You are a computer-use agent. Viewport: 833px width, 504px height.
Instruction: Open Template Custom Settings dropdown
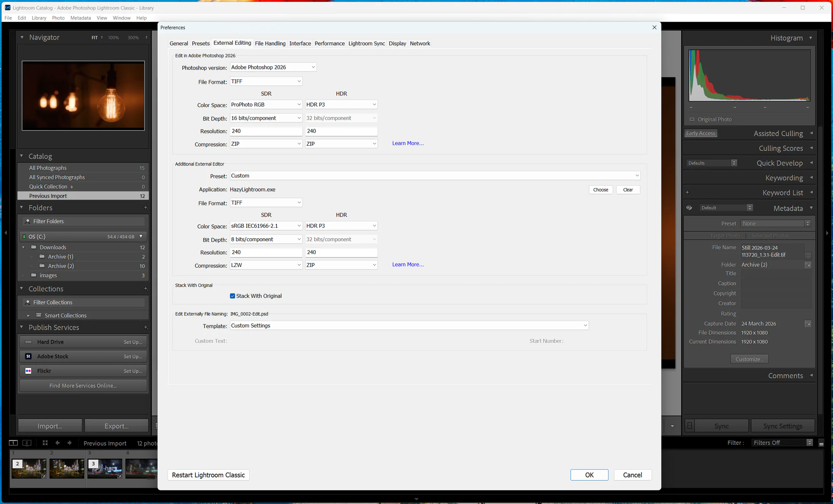[409, 326]
